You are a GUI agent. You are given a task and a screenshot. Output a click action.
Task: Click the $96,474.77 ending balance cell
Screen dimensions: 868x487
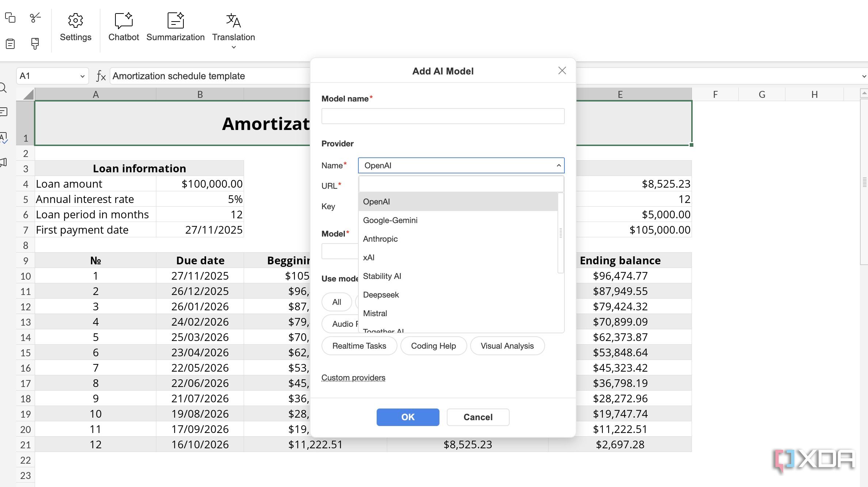point(620,276)
